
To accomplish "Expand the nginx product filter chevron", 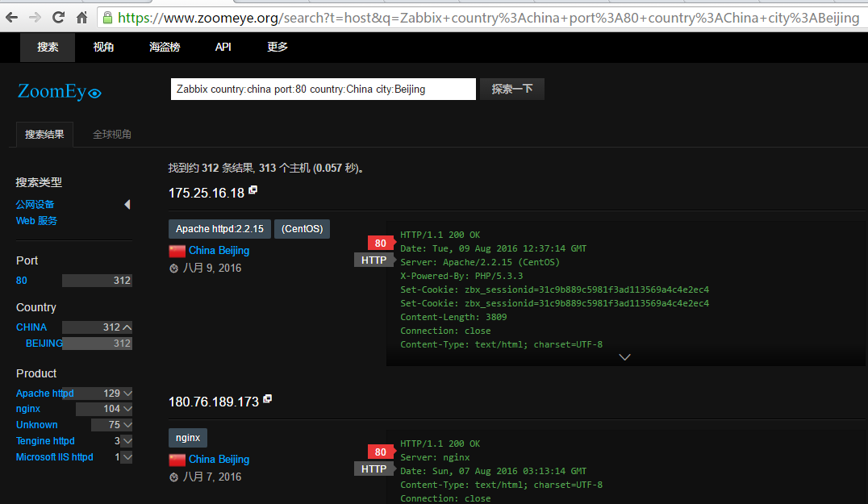I will (127, 409).
